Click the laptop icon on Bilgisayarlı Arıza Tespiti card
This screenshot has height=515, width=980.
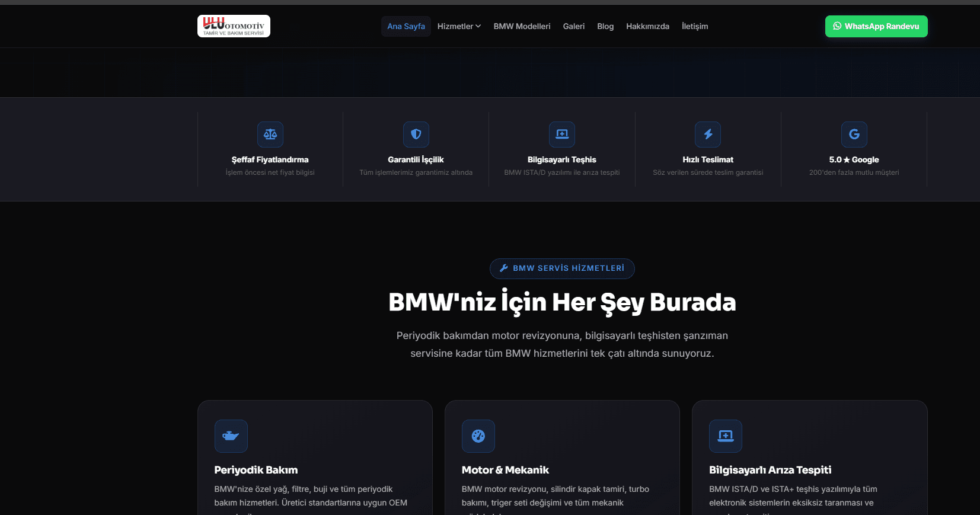[726, 436]
